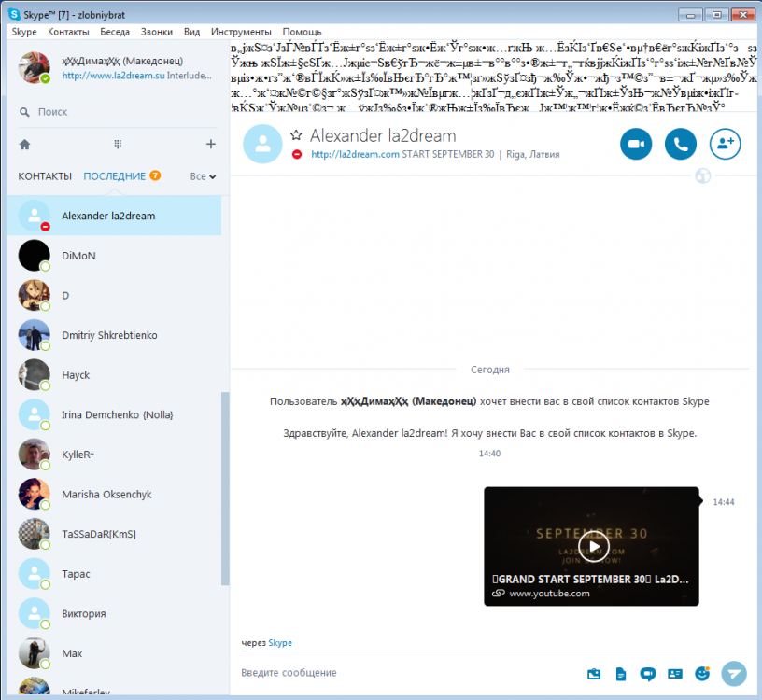Click the plus icon to add contact
This screenshot has width=762, height=700.
tap(210, 144)
